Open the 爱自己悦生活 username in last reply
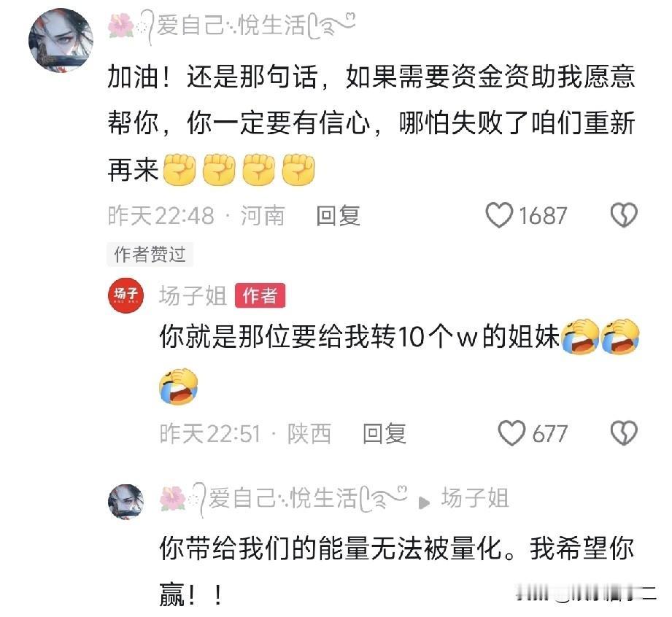Viewport: 672px width, 617px height. pos(283,499)
